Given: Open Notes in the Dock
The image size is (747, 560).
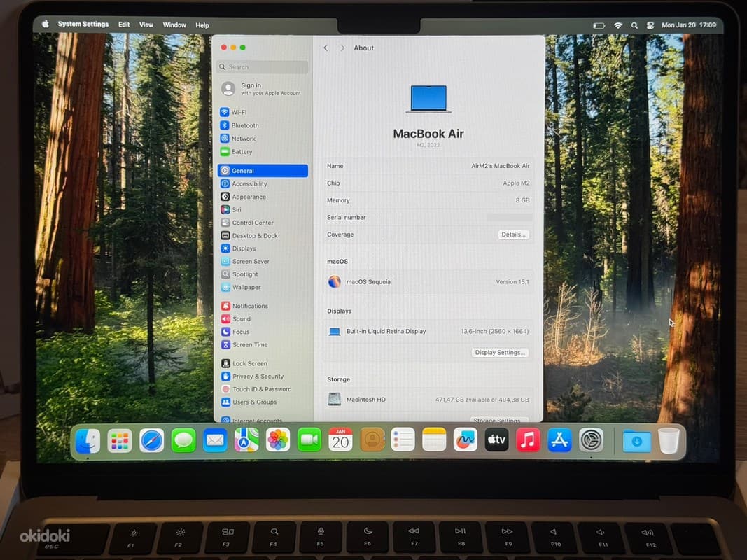Looking at the screenshot, I should coord(434,440).
